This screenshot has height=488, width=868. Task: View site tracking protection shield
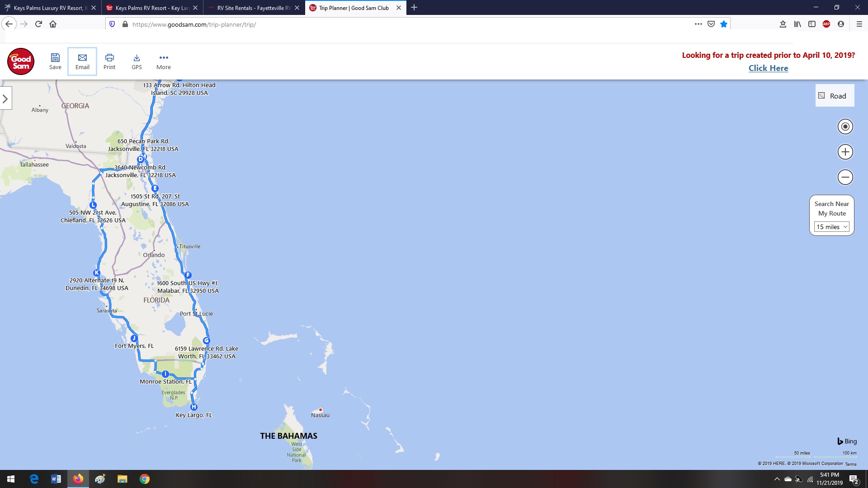pos(112,24)
